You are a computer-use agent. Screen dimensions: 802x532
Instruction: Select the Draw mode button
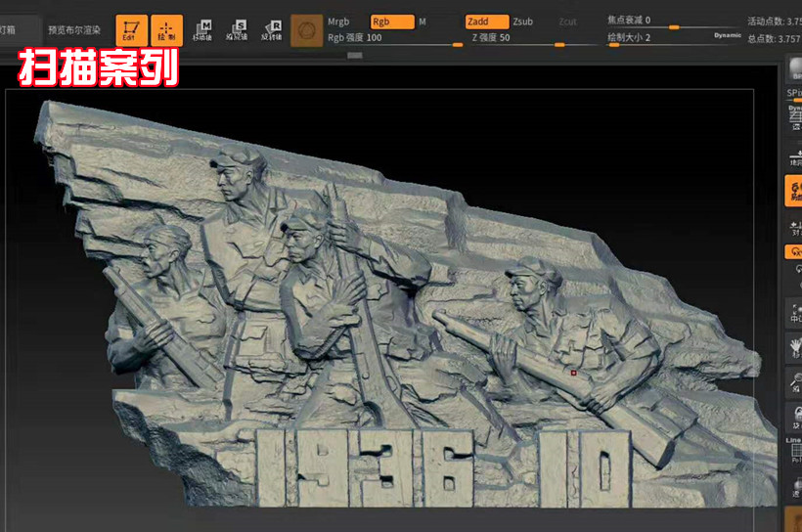pyautogui.click(x=166, y=29)
